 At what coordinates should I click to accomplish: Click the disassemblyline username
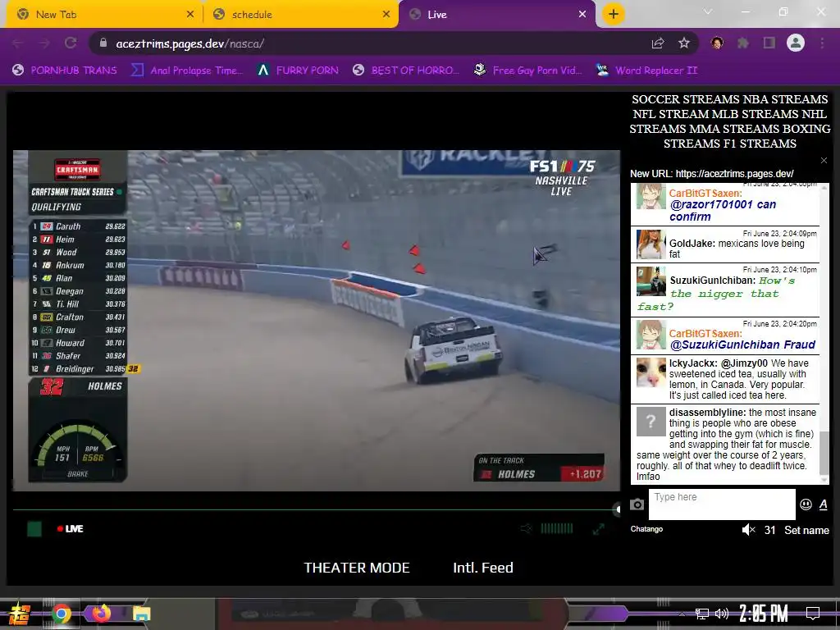click(707, 413)
